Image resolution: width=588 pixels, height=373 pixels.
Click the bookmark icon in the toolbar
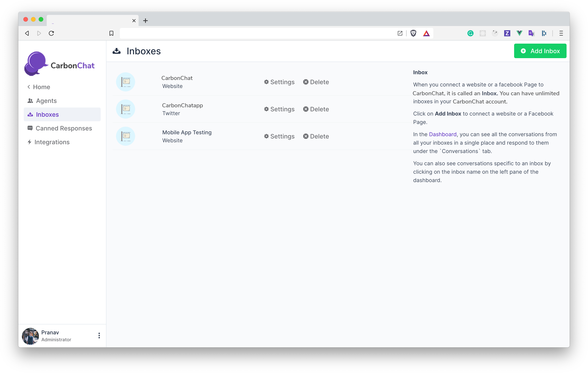coord(111,33)
